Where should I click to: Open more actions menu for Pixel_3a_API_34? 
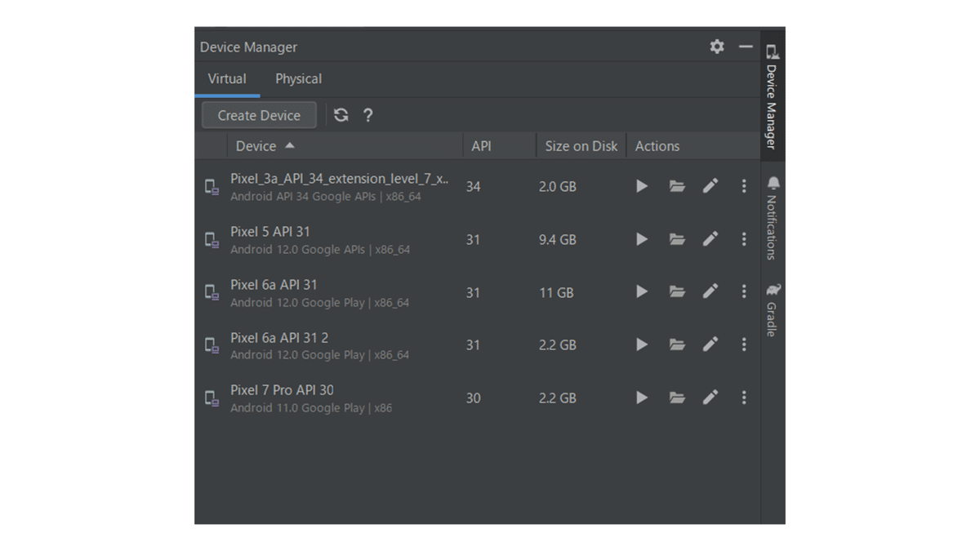(x=744, y=186)
